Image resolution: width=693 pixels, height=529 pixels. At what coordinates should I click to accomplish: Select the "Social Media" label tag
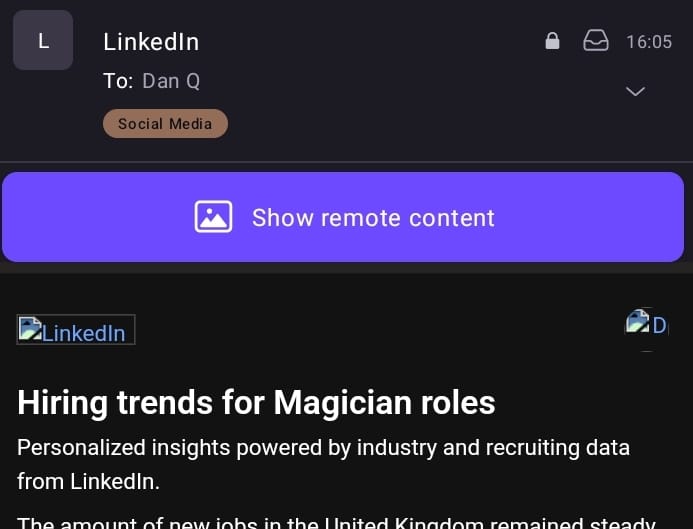tap(165, 124)
